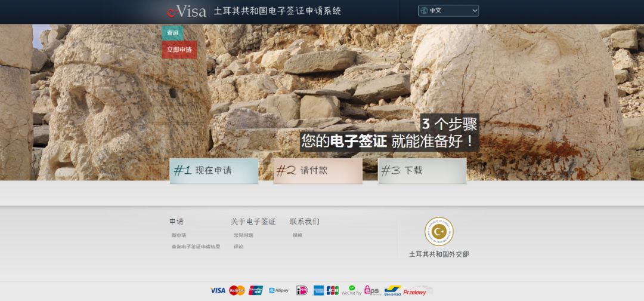Open 新申请 footer link
644x301 pixels.
(179, 235)
